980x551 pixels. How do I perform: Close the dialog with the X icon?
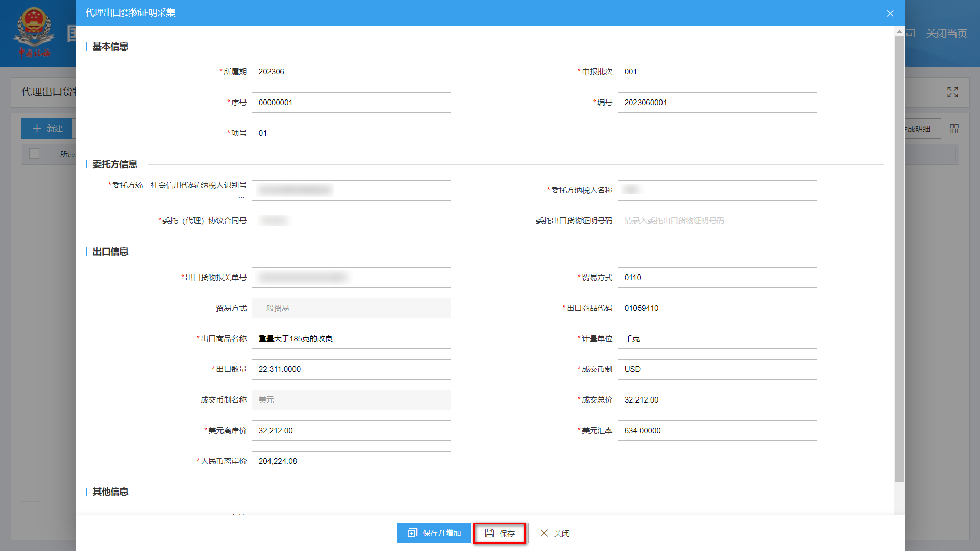890,13
